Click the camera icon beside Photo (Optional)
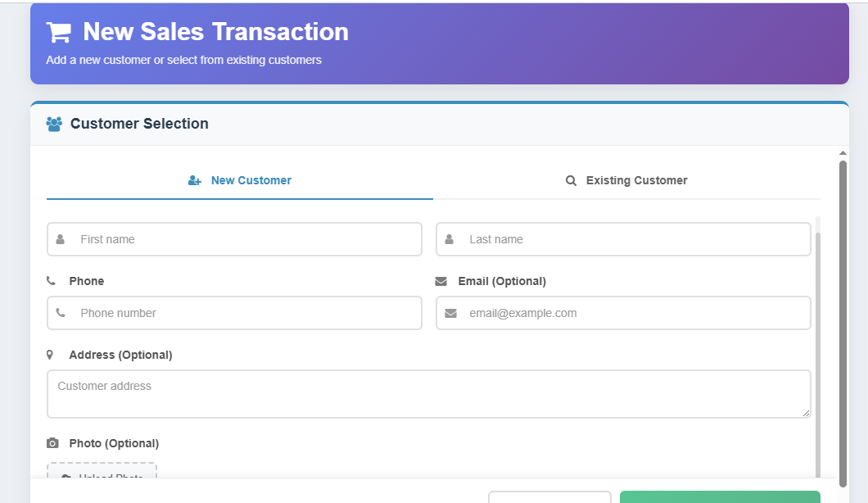Screen dimensions: 868x503 [x=52, y=443]
